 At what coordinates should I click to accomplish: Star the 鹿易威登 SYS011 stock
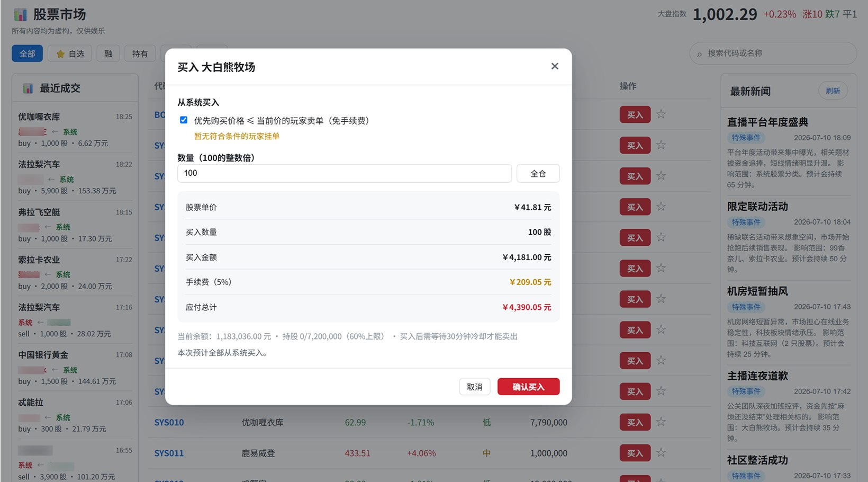661,453
